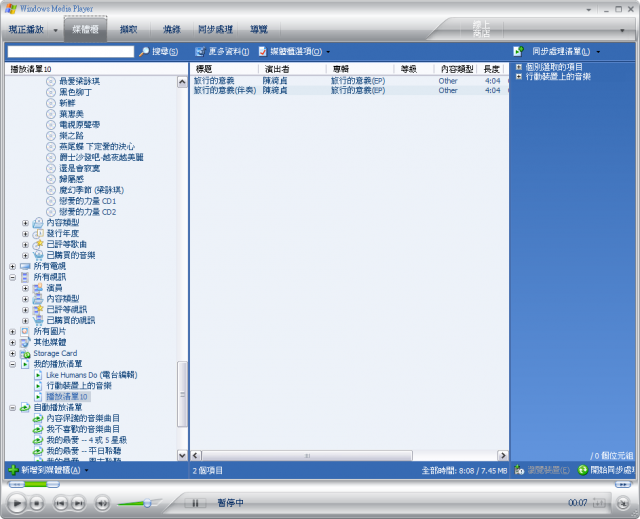Click 瀏覽裝置 device button
Image resolution: width=640 pixels, height=519 pixels.
click(542, 470)
